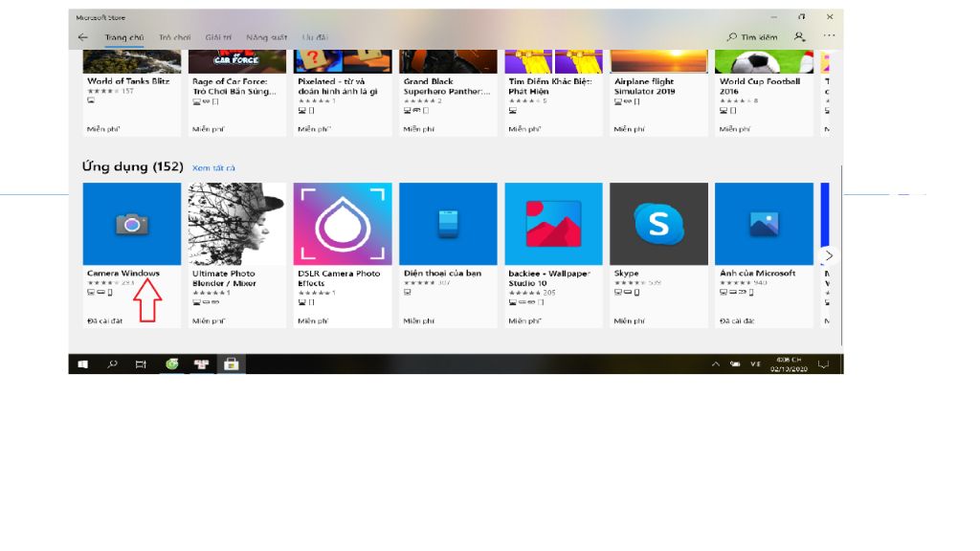Open World Cup Football 2016 card

point(765,93)
